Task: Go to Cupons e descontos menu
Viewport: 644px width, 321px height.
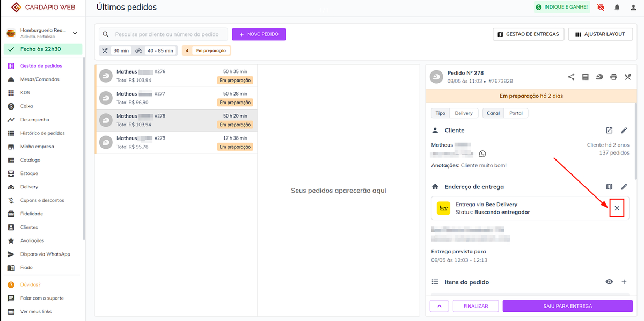Action: (x=42, y=200)
